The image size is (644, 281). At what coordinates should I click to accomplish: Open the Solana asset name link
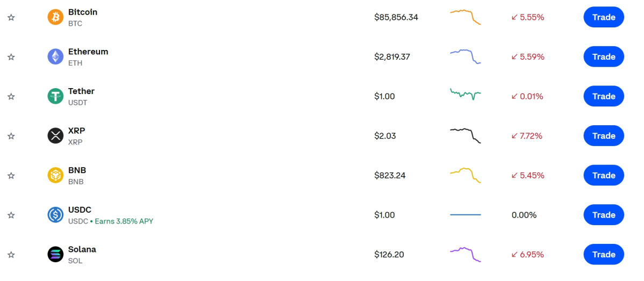82,249
